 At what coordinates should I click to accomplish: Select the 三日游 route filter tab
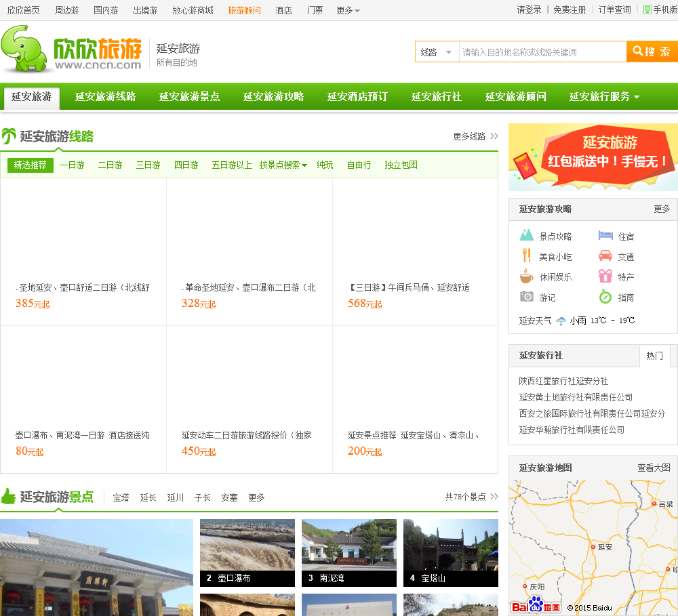tap(148, 165)
